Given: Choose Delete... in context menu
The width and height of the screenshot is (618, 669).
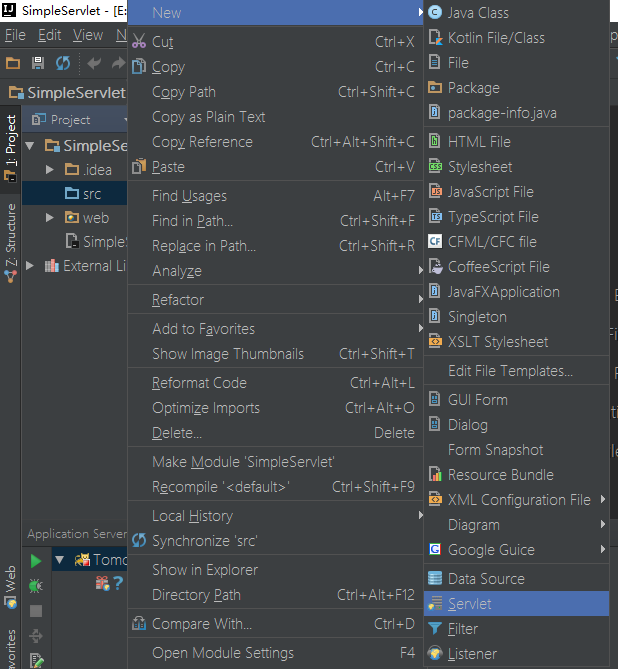Looking at the screenshot, I should [276, 433].
